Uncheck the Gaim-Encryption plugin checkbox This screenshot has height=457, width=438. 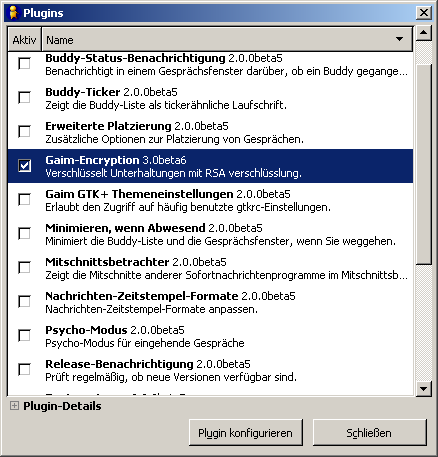24,166
